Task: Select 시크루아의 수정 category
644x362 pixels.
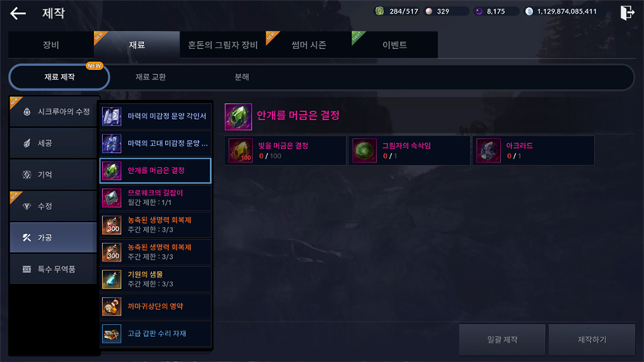Action: [53, 112]
